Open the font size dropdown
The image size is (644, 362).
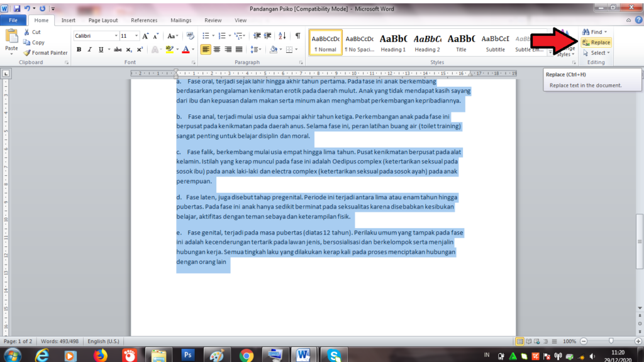[136, 36]
